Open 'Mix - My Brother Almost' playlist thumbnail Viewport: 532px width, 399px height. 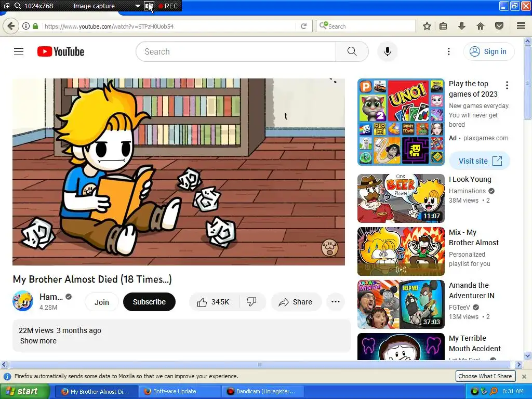click(401, 251)
